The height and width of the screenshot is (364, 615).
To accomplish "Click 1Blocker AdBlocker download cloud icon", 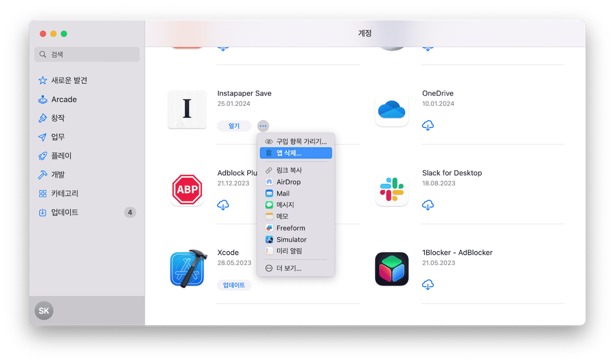I will 428,285.
